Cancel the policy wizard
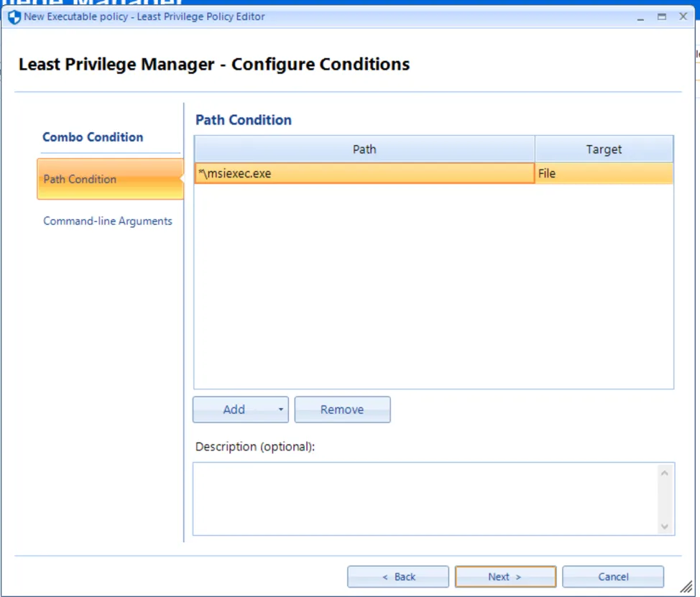The width and height of the screenshot is (700, 597). click(x=613, y=577)
